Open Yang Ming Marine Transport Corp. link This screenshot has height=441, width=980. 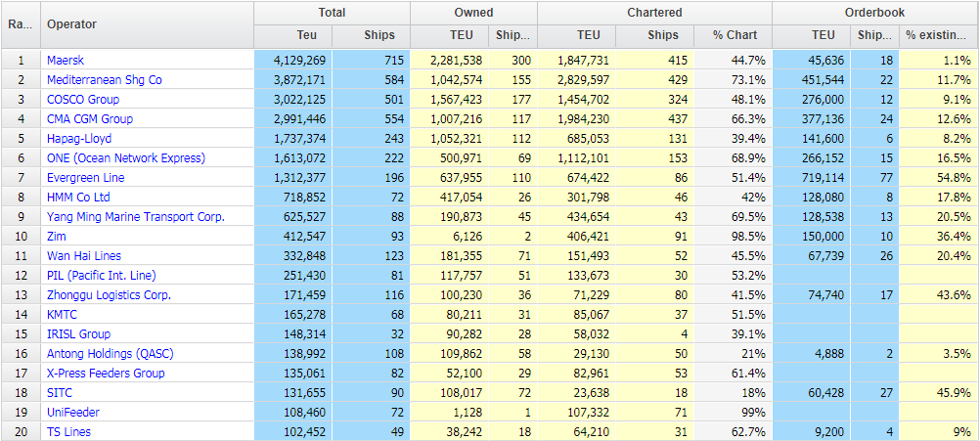coord(136,217)
